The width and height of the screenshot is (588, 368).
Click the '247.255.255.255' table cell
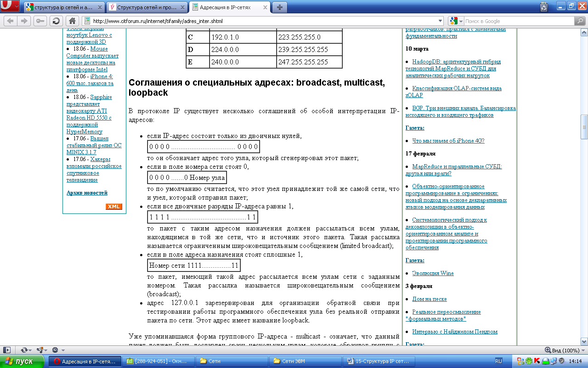[309, 62]
